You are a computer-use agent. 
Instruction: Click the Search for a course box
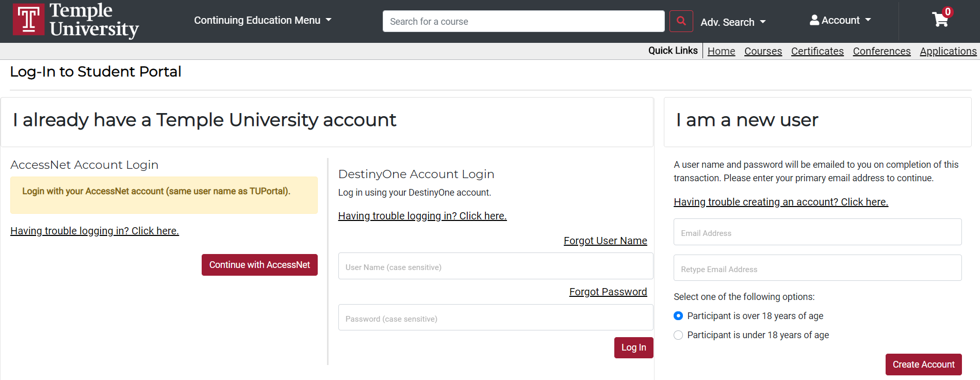524,21
